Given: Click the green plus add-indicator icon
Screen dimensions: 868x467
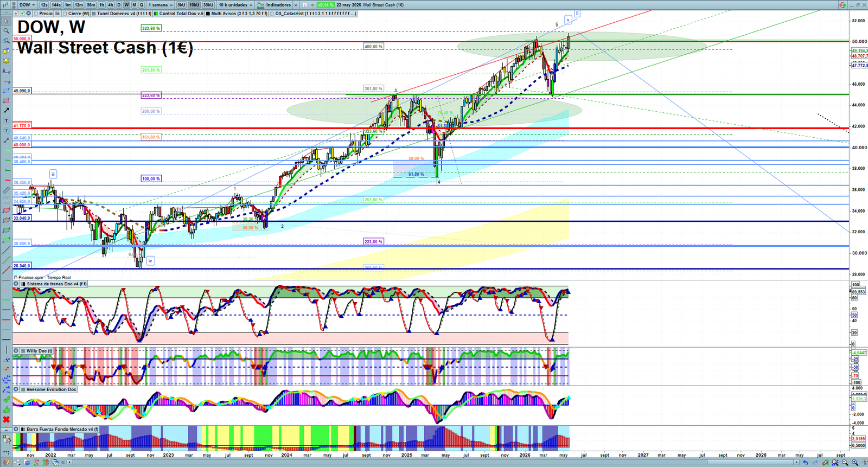Looking at the screenshot, I should pyautogui.click(x=22, y=14).
